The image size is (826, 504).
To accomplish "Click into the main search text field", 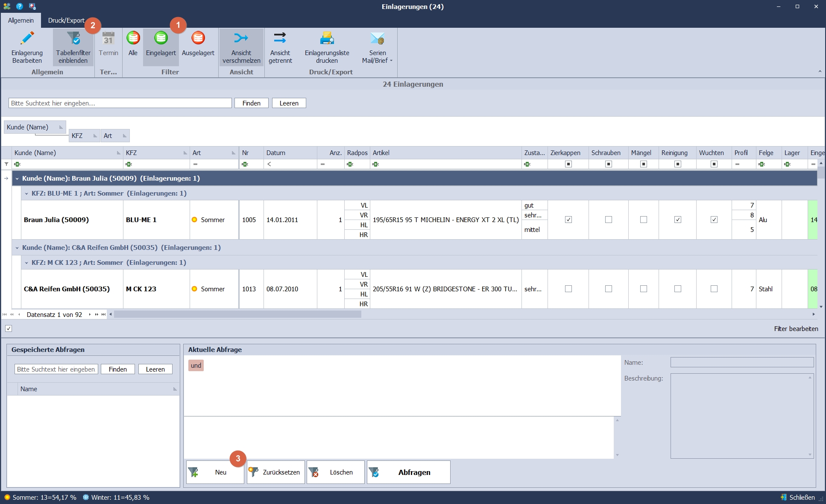I will [x=120, y=103].
